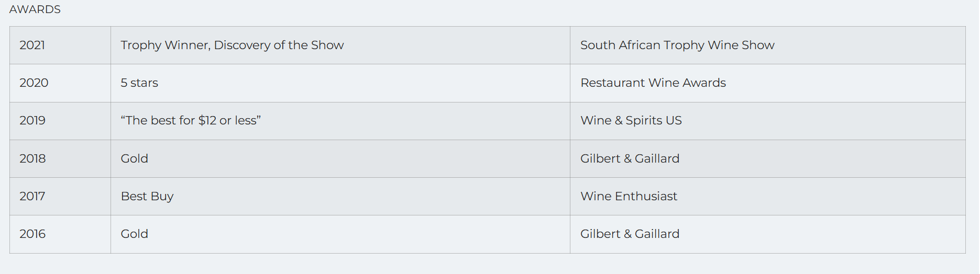The height and width of the screenshot is (274, 980).
Task: Click the Best Buy award cell
Action: pyautogui.click(x=340, y=197)
